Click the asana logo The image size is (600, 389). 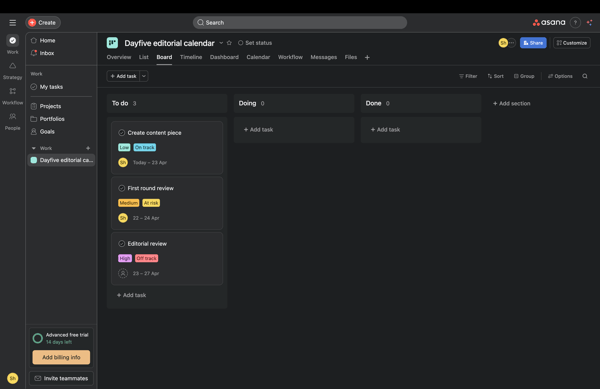(x=549, y=23)
